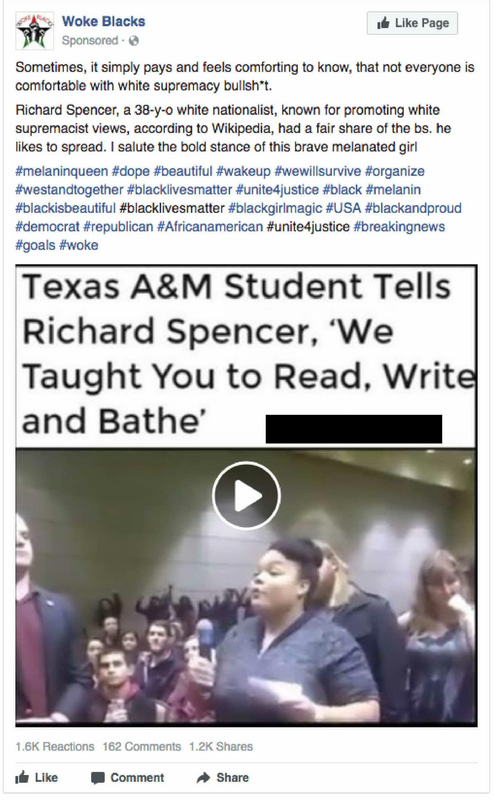This screenshot has height=800, width=493.
Task: Click the Sponsored label
Action: pos(90,40)
